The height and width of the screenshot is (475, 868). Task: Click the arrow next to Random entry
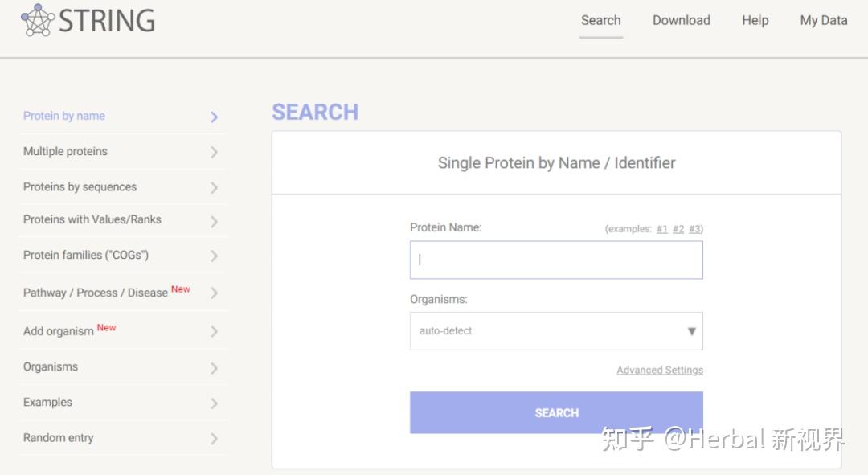point(214,439)
